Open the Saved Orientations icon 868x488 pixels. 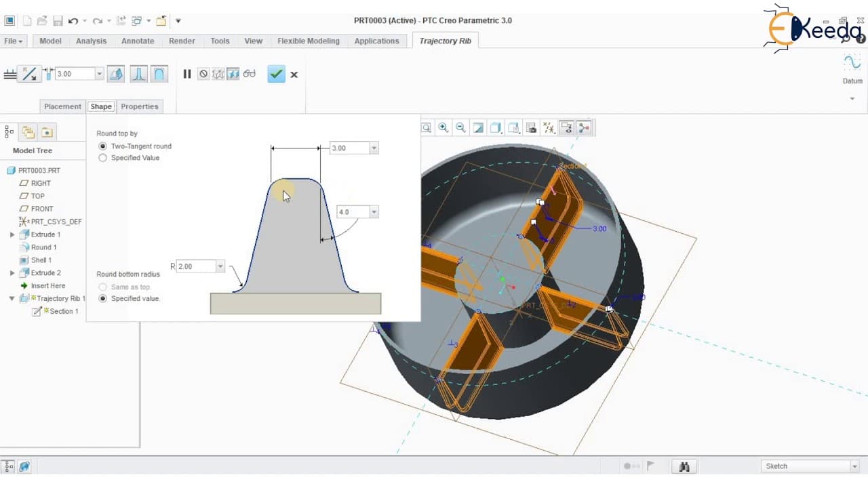(513, 127)
